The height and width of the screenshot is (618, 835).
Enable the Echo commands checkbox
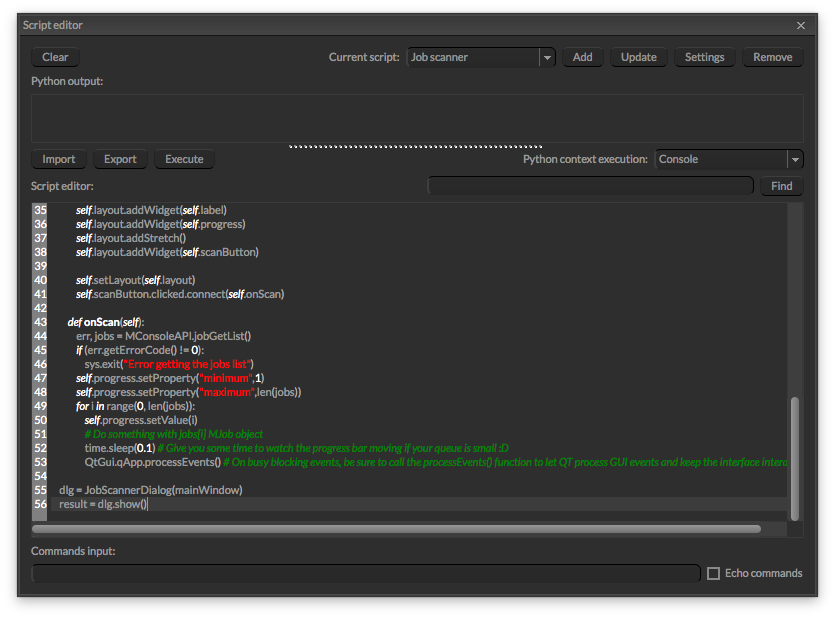[x=713, y=573]
